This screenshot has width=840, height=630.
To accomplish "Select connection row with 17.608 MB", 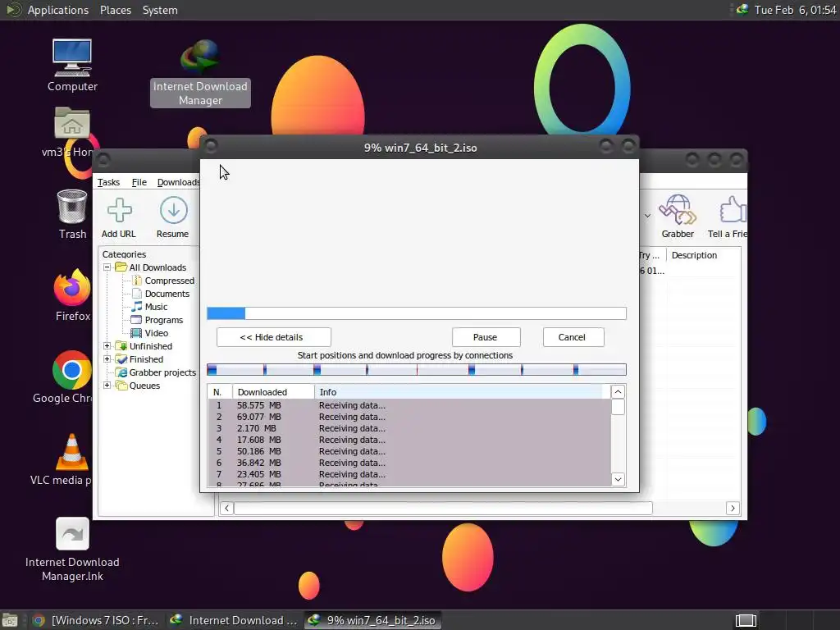I will click(409, 440).
